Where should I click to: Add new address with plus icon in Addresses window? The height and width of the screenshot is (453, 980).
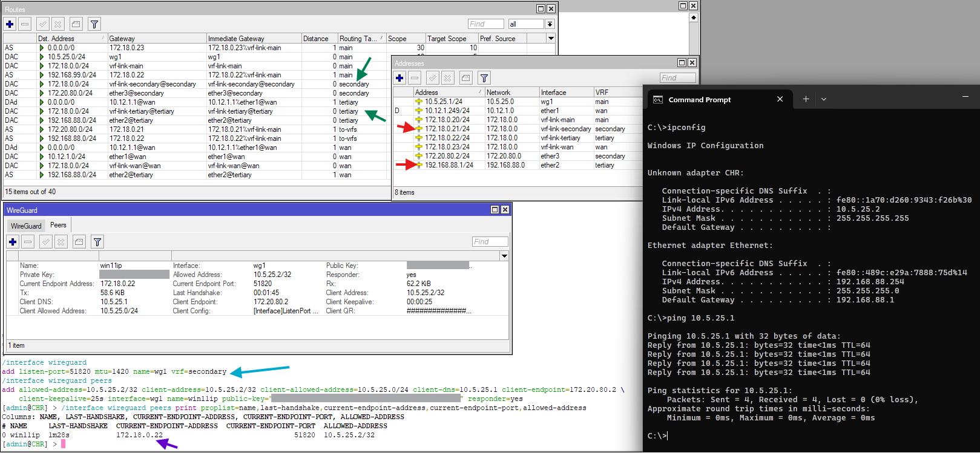(400, 78)
